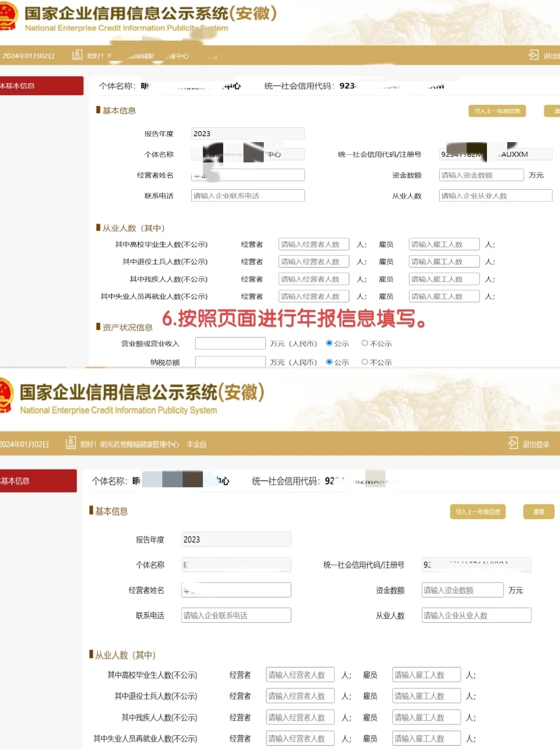The image size is (560, 749).
Task: Click the 纳税总额 amount input box
Action: click(x=230, y=362)
